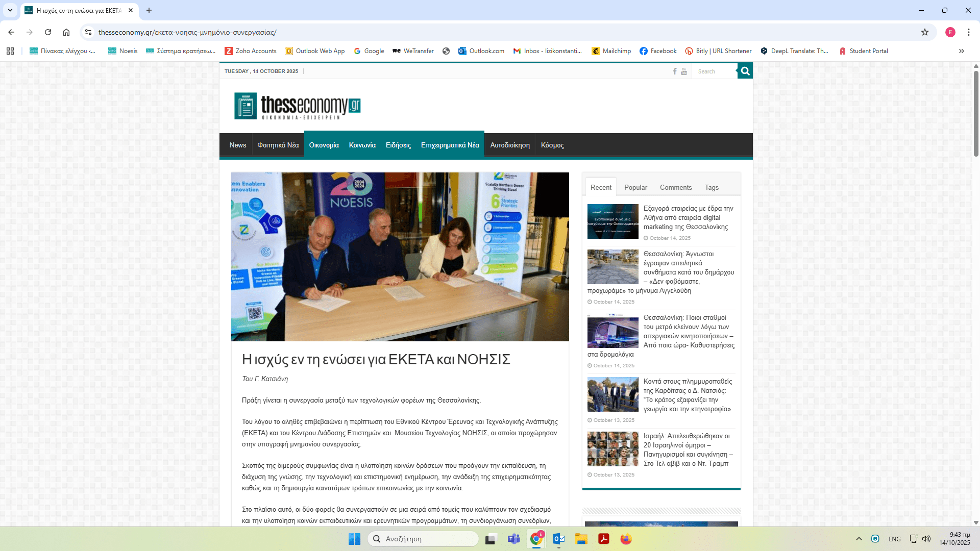
Task: Expand hidden system tray icons
Action: click(x=859, y=539)
